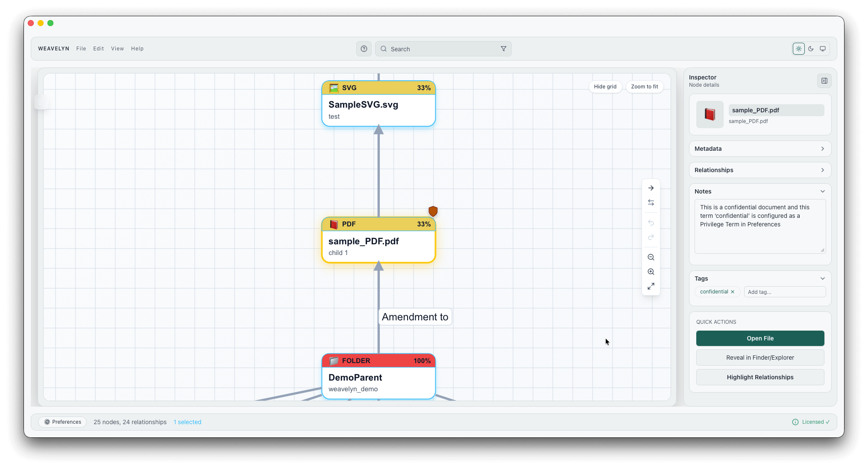Screen dimensions: 868x469
Task: Click the fullscreen expand arrows icon
Action: click(651, 286)
